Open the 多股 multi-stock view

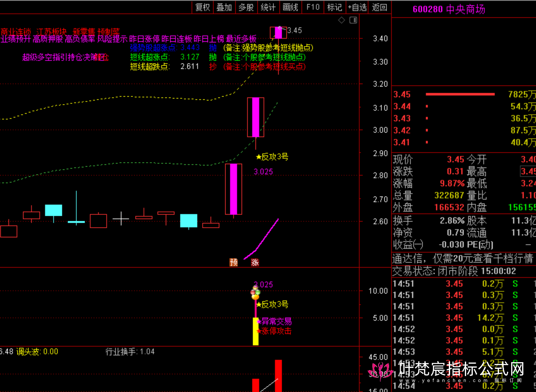pyautogui.click(x=246, y=7)
